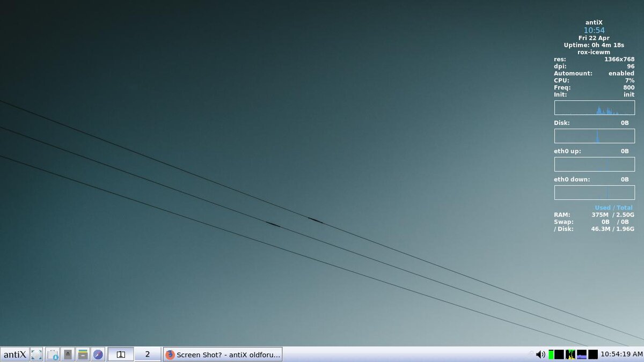
Task: Click the clock showing 10:54:19 AM
Action: [621, 354]
